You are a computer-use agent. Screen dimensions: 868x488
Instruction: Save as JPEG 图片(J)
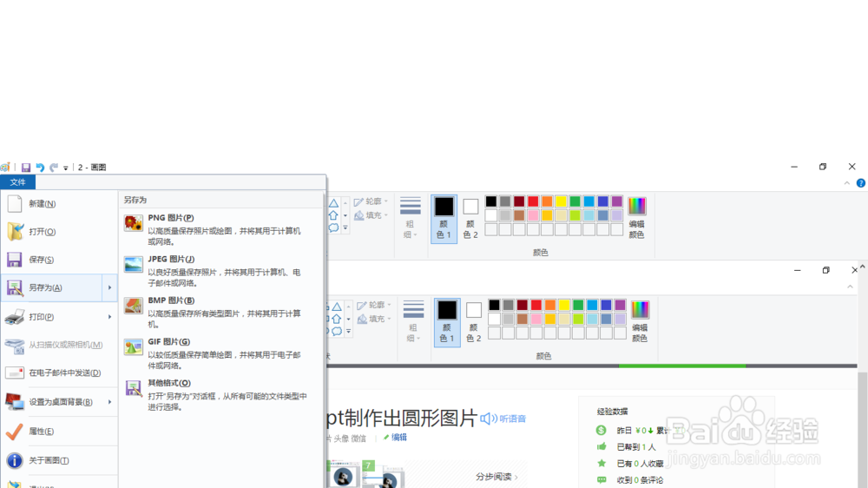[x=220, y=270]
